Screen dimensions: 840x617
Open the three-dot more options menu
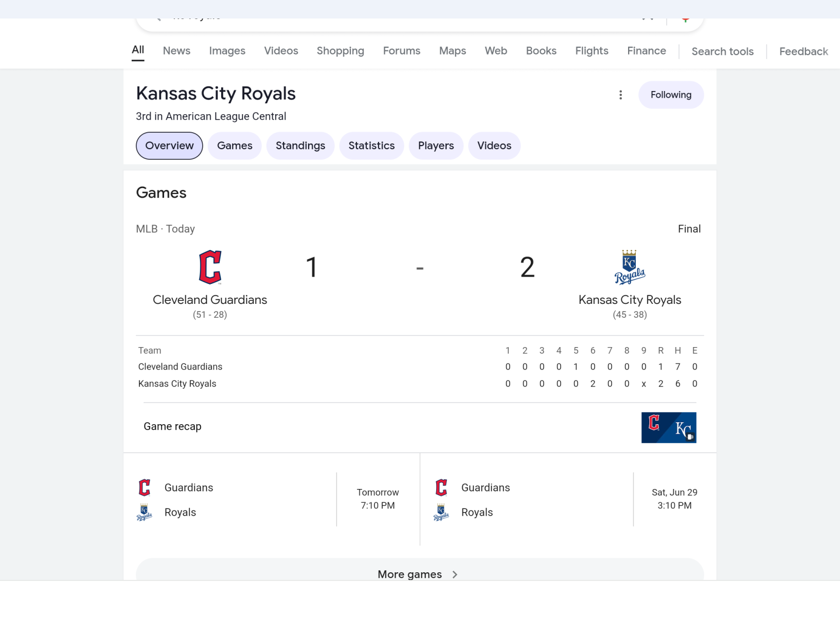(x=620, y=95)
